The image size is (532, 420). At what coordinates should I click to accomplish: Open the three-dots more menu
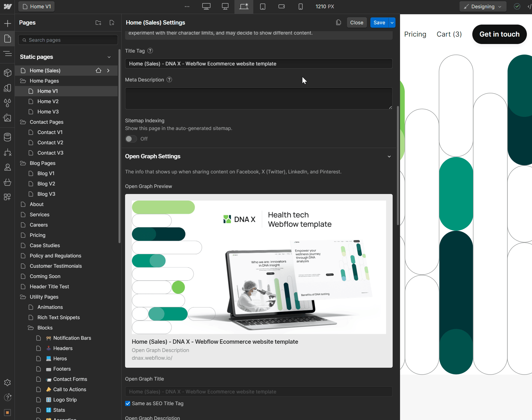187,7
